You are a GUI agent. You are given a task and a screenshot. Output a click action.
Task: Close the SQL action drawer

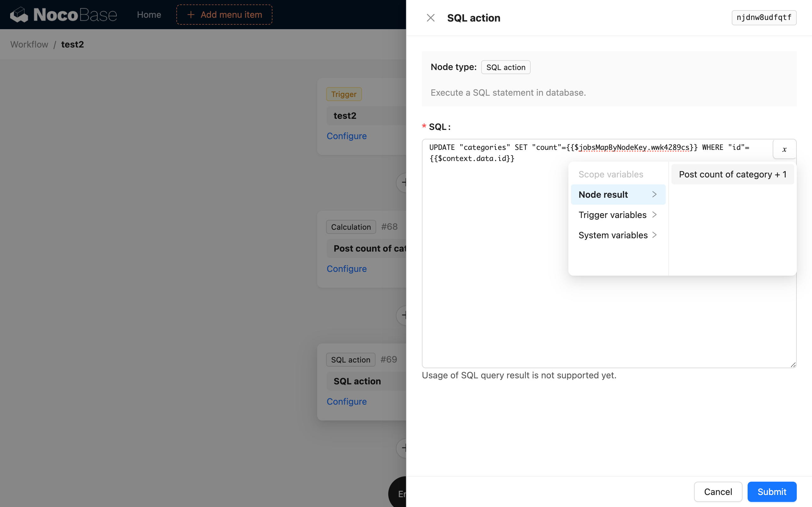[x=430, y=18]
